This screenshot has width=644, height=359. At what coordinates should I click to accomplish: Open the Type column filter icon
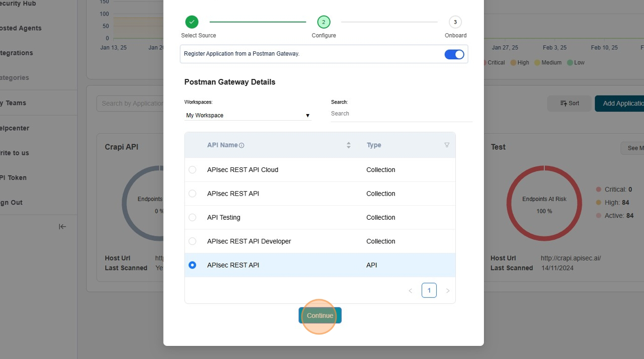coord(447,145)
